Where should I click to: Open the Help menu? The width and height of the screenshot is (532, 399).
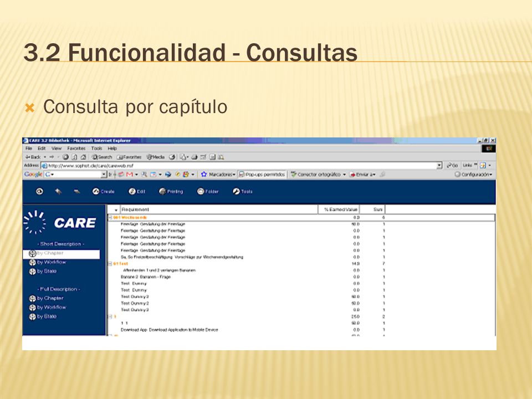coord(112,149)
